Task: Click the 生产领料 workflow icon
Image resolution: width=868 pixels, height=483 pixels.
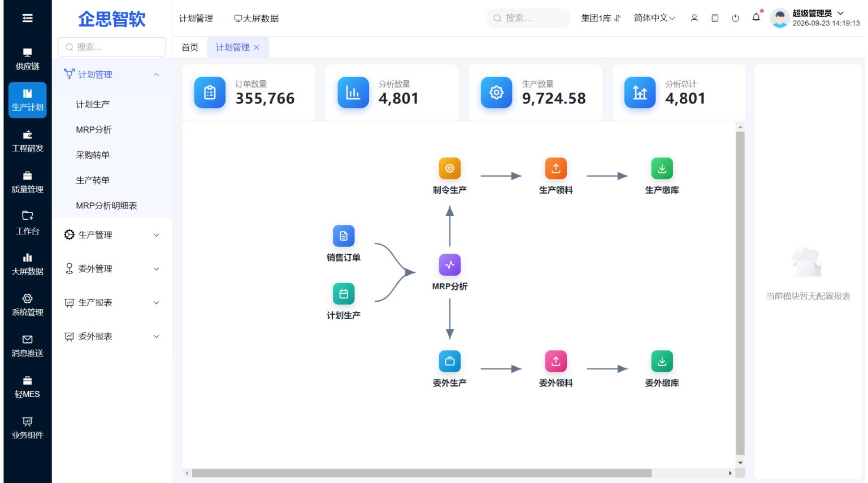Action: [x=556, y=168]
